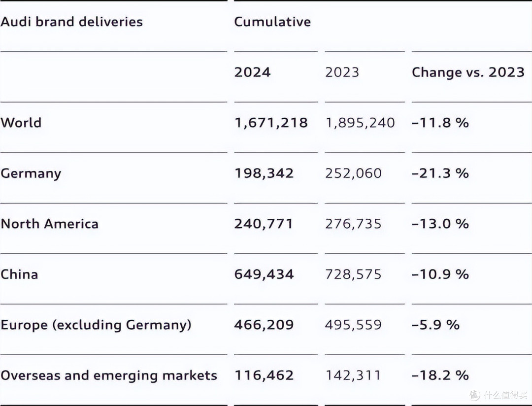This screenshot has width=532, height=406.
Task: Click the bold '2024' column header
Action: 252,72
